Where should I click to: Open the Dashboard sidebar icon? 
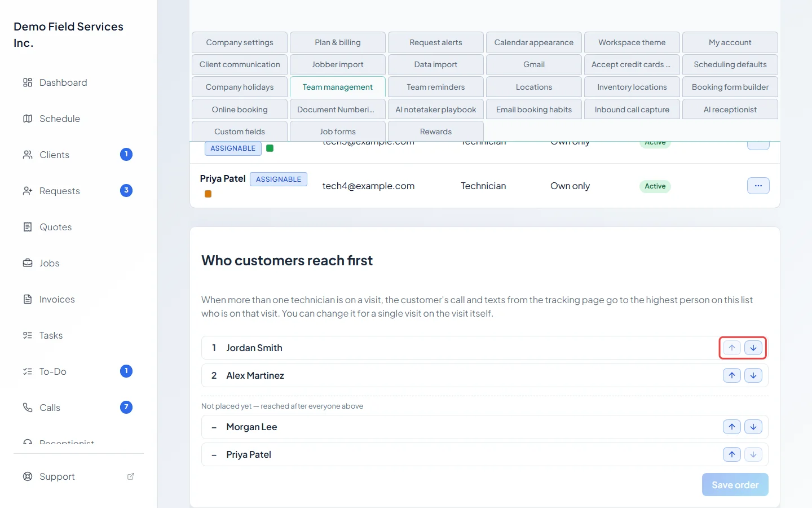[28, 82]
